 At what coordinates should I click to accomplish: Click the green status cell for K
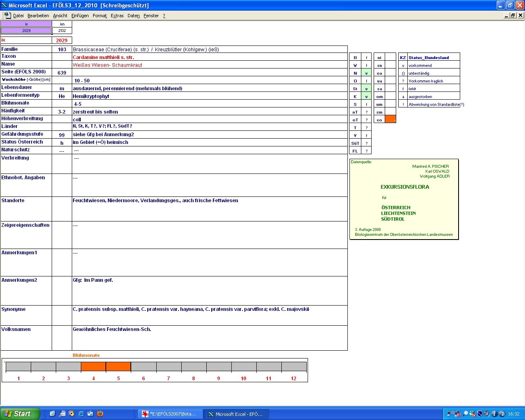(x=366, y=96)
